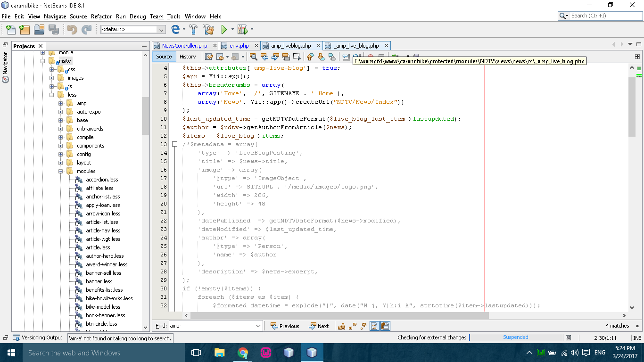Click the Next button in find bar
Image resolution: width=644 pixels, height=362 pixels.
(319, 326)
